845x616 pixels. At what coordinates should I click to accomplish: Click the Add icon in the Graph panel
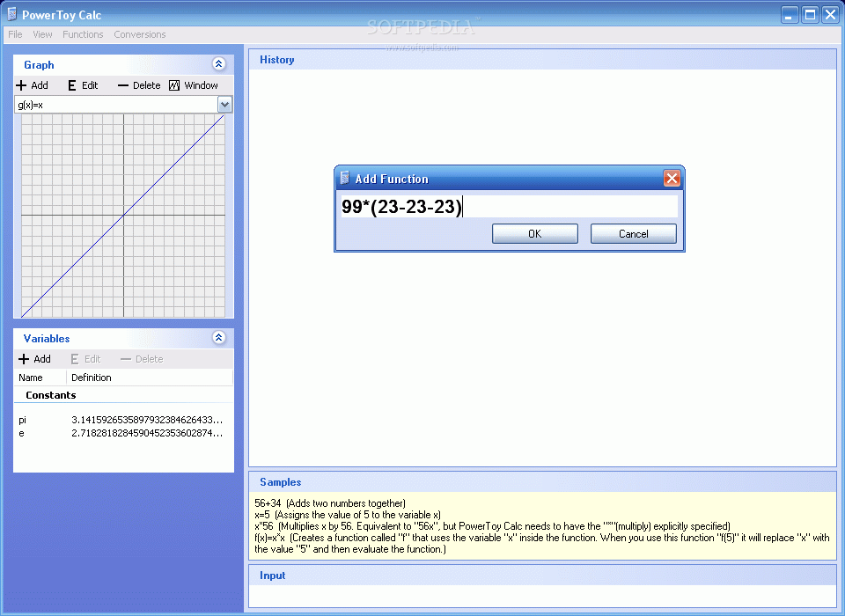(20, 85)
